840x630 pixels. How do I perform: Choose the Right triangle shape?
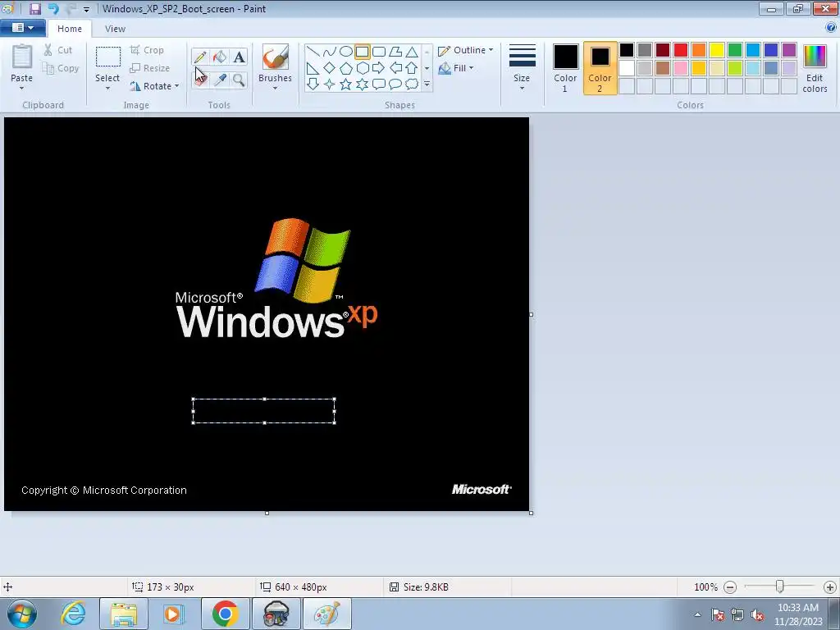click(x=313, y=68)
